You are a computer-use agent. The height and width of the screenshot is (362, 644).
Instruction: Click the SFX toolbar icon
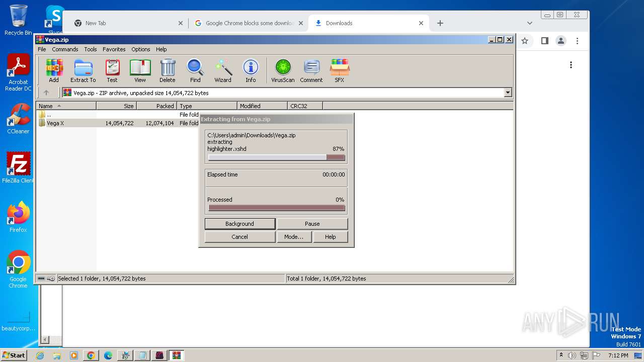340,70
